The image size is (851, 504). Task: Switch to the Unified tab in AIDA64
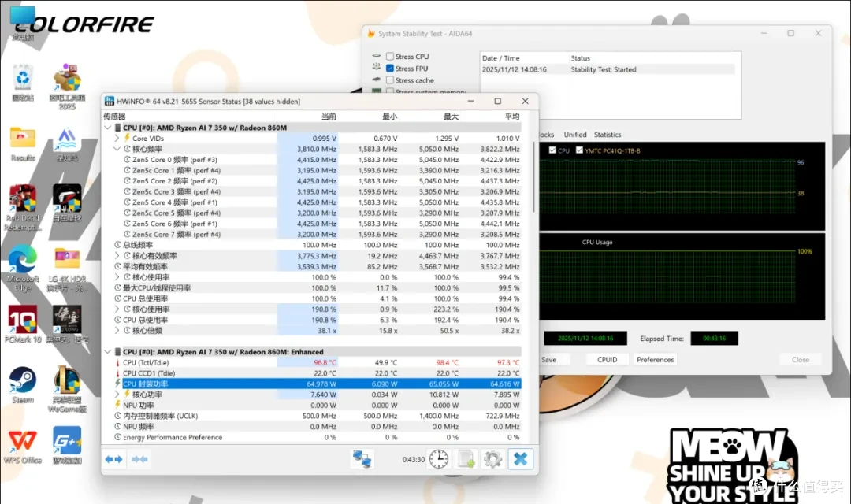574,135
